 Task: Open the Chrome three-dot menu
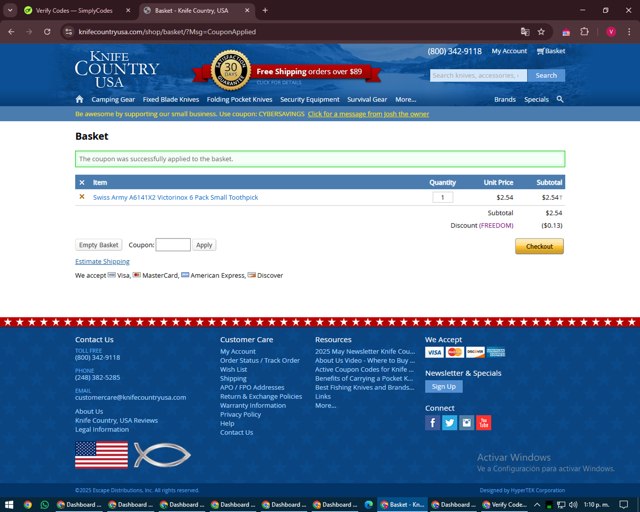point(629,32)
